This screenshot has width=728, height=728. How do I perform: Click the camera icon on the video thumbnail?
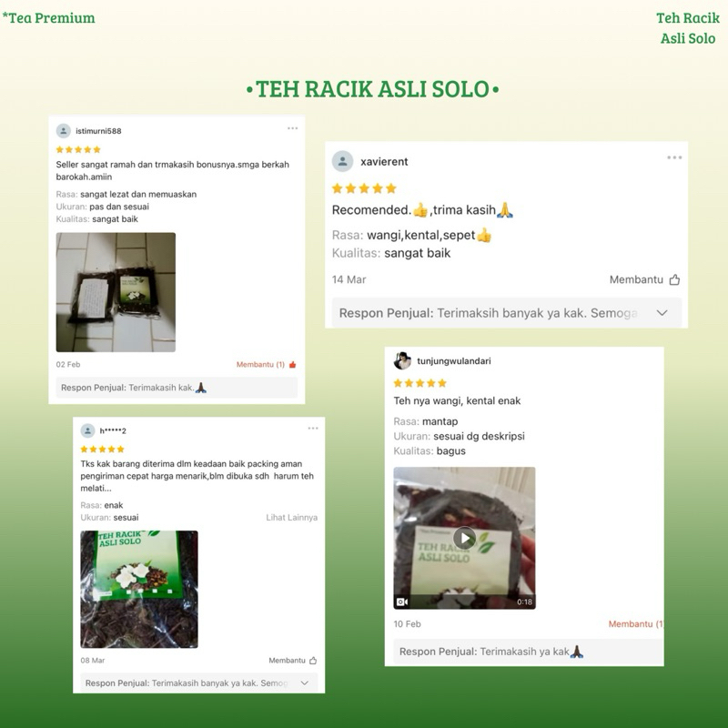tap(402, 602)
